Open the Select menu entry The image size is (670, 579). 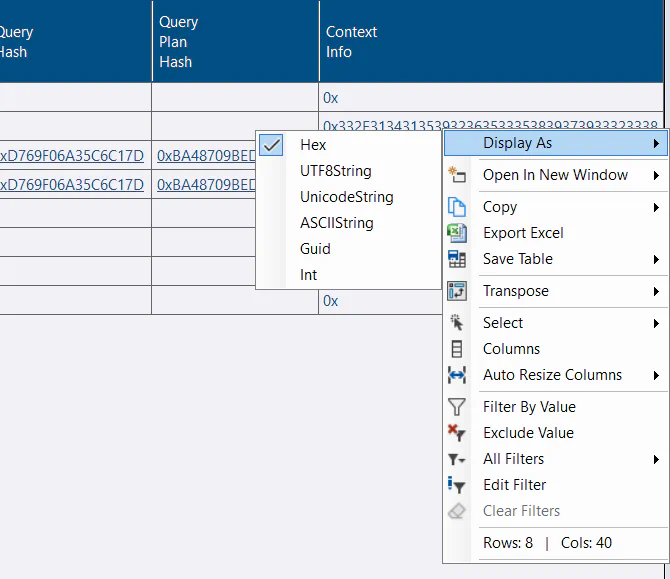[555, 323]
